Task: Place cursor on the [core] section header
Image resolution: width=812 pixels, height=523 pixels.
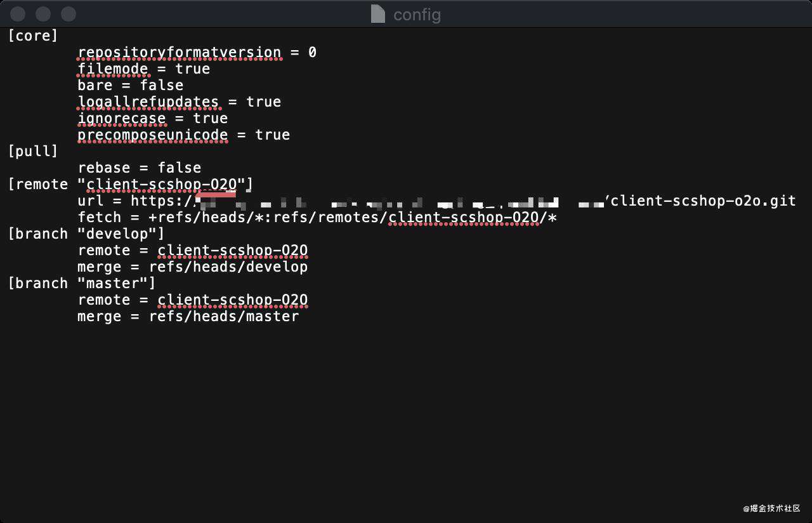Action: coord(33,36)
